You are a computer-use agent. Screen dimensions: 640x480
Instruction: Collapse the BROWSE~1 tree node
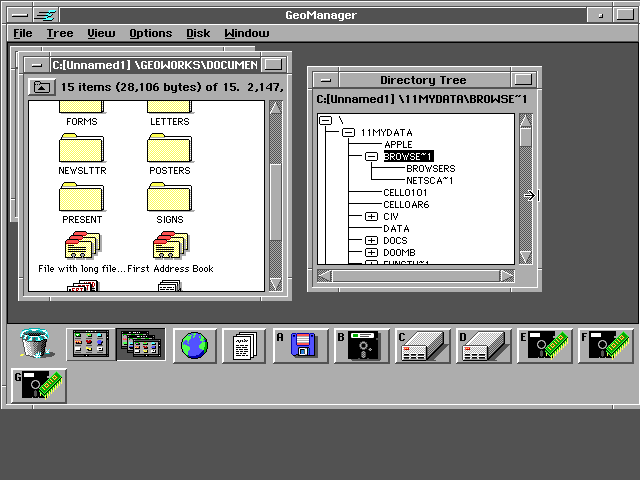click(371, 156)
